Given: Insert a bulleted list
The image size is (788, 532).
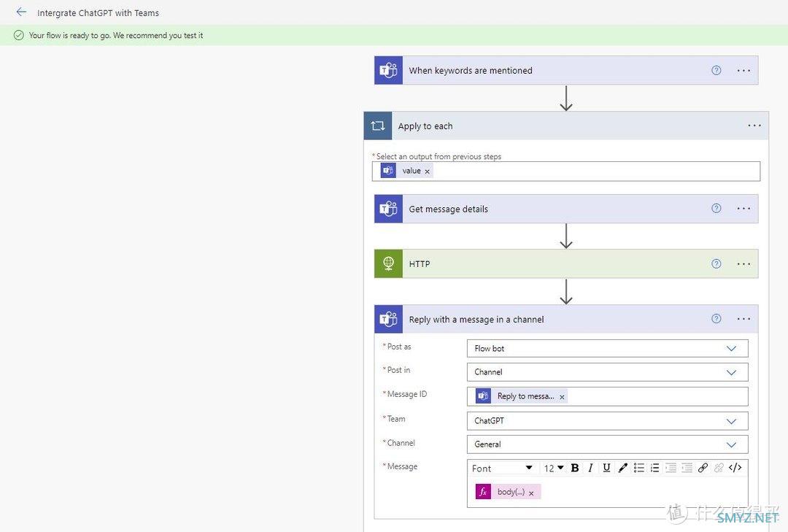Looking at the screenshot, I should point(638,468).
